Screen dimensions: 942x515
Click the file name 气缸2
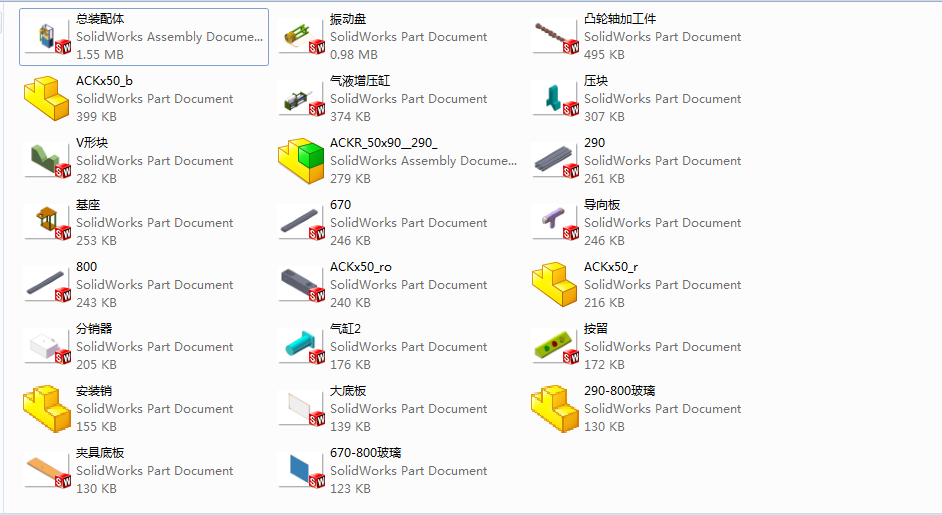[x=345, y=328]
